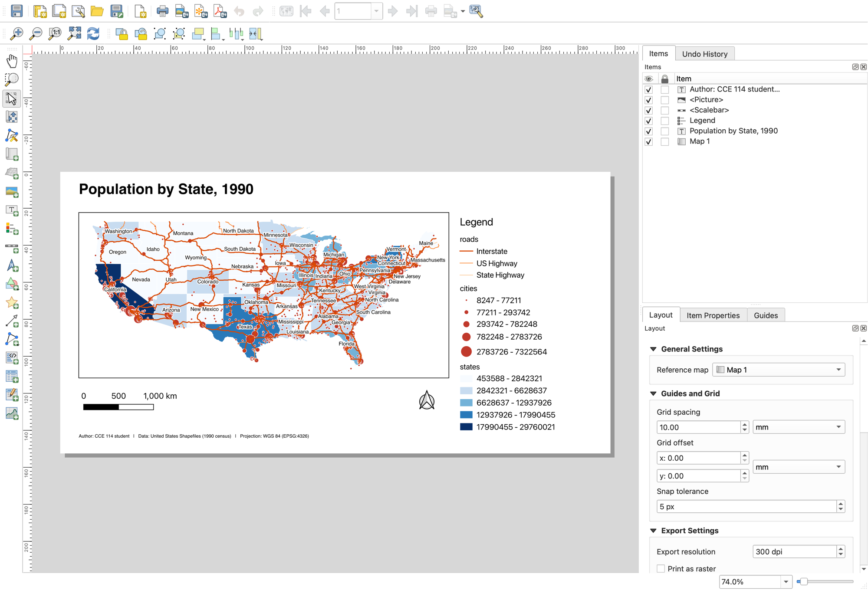Image resolution: width=868 pixels, height=590 pixels.
Task: Open the Print layout icon
Action: pos(162,11)
